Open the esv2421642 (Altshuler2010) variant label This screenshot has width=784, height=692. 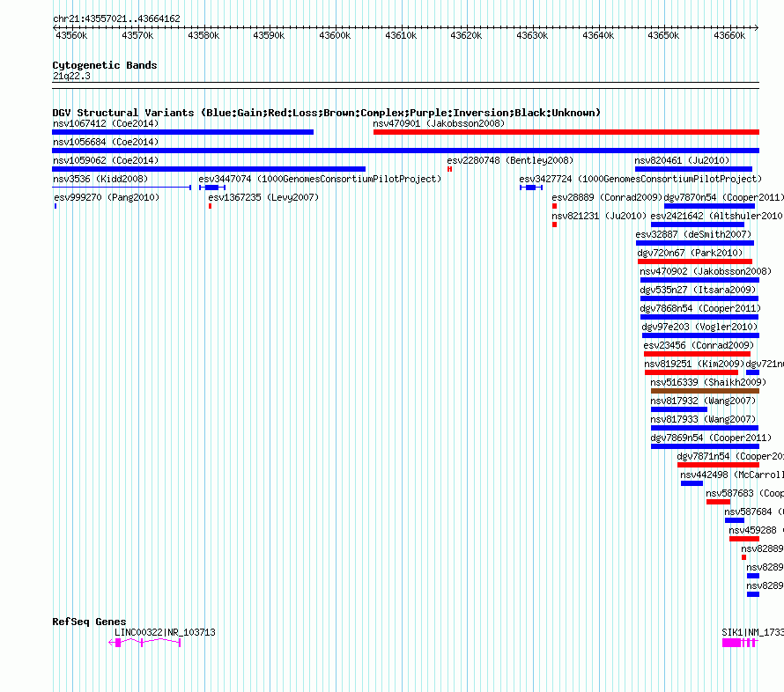click(716, 216)
